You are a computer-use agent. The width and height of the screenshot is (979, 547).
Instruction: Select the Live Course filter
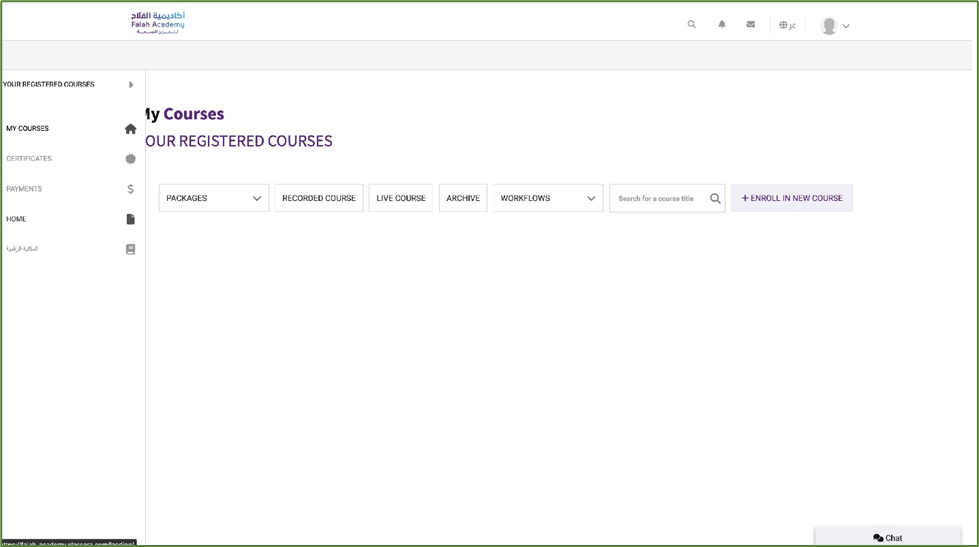click(401, 198)
